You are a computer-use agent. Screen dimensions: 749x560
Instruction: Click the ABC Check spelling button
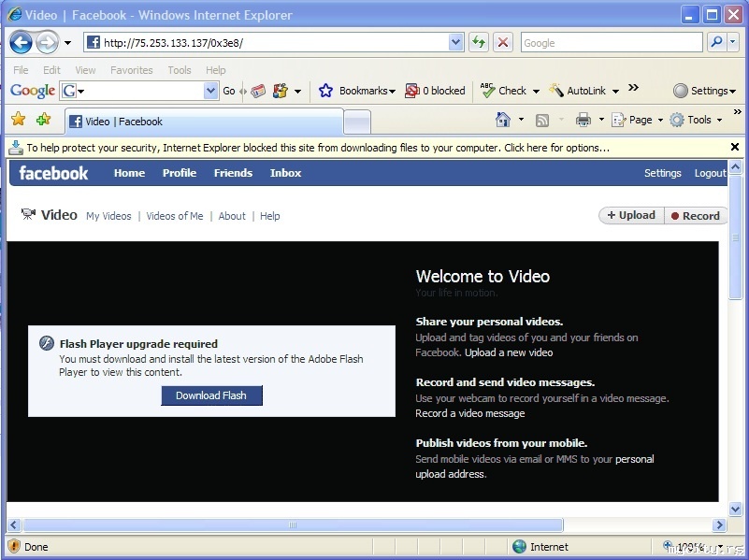pyautogui.click(x=503, y=91)
